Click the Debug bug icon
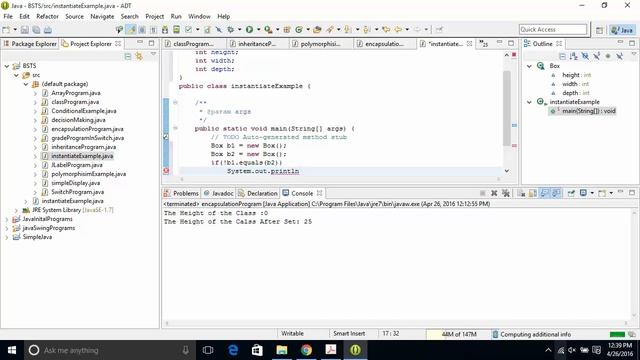Screen dimensions: 640x360 point(231,29)
